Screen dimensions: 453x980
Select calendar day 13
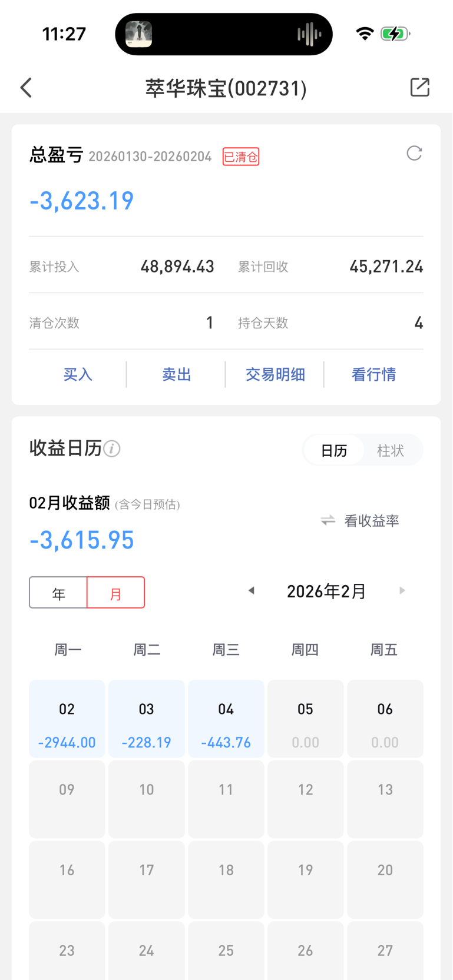[x=385, y=799]
